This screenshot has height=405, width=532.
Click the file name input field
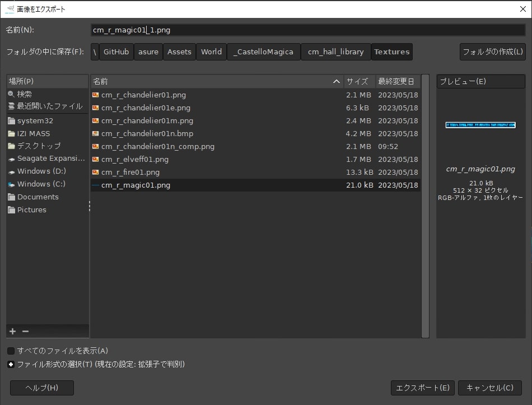[308, 30]
